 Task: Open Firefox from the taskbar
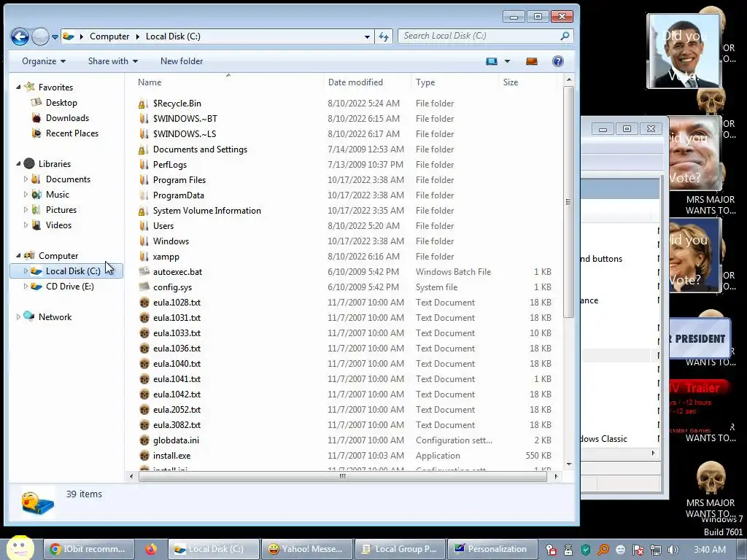point(151,549)
